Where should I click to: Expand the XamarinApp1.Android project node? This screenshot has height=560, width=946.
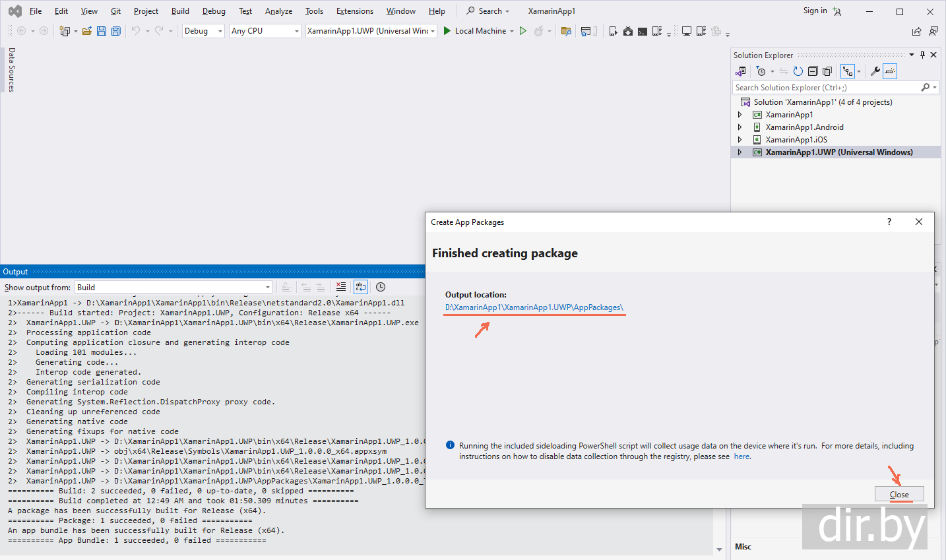click(740, 127)
